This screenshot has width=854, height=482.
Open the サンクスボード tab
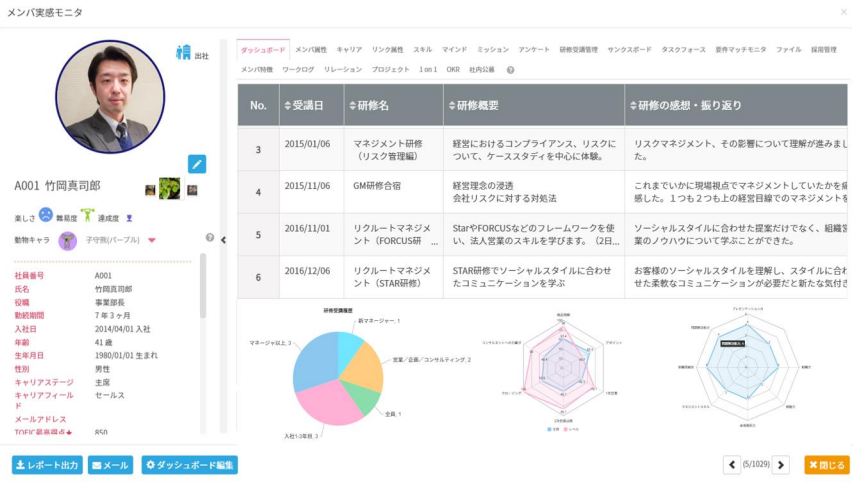pos(630,50)
